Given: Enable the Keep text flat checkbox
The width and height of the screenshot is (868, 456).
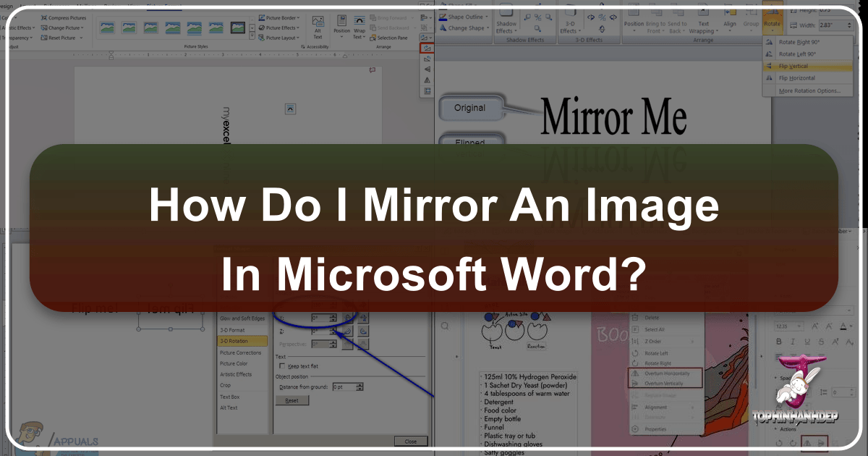Looking at the screenshot, I should 281,366.
